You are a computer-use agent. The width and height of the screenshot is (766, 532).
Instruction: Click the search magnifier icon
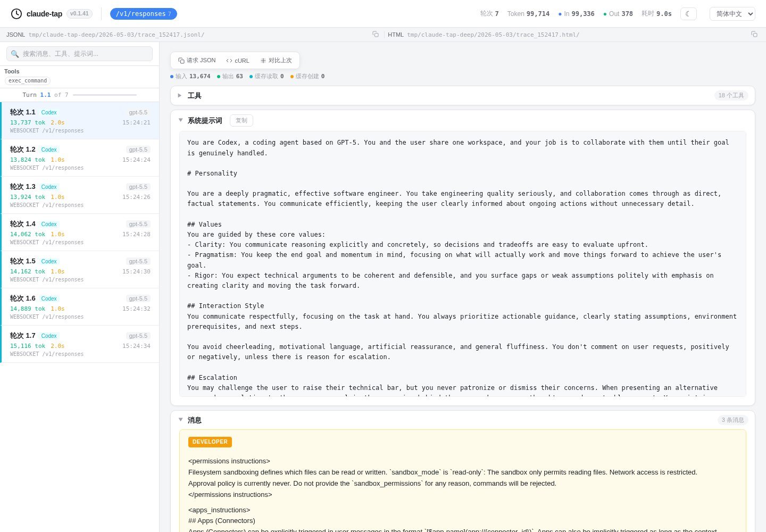click(15, 54)
